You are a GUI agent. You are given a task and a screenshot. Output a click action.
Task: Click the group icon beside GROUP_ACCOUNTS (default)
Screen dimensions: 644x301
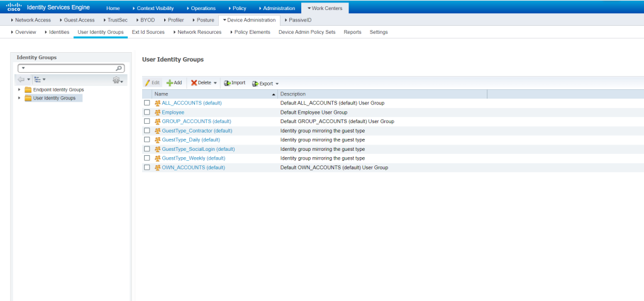point(157,121)
